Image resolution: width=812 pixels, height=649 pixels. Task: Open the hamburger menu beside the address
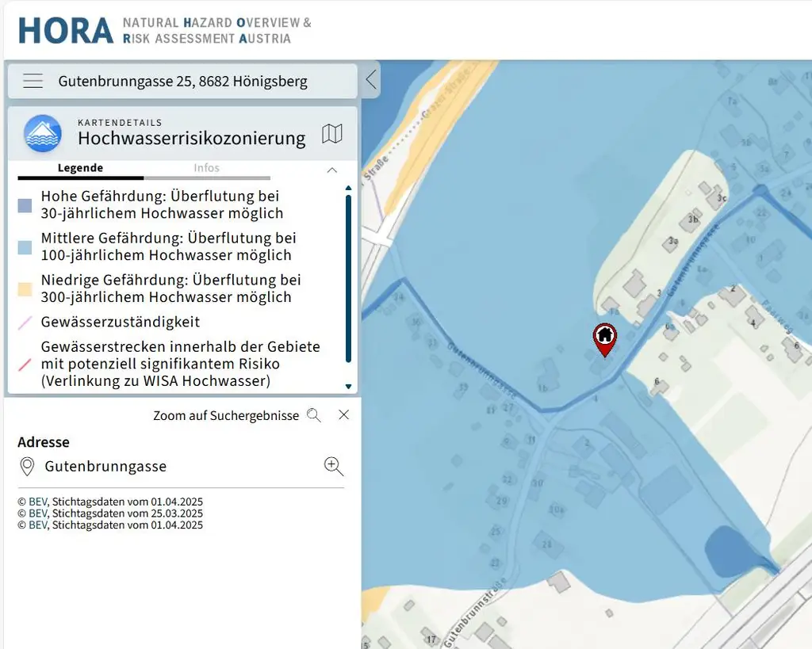click(33, 81)
